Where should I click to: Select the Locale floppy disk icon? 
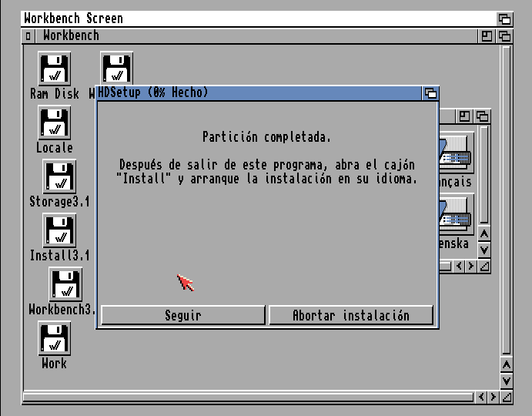pyautogui.click(x=54, y=123)
